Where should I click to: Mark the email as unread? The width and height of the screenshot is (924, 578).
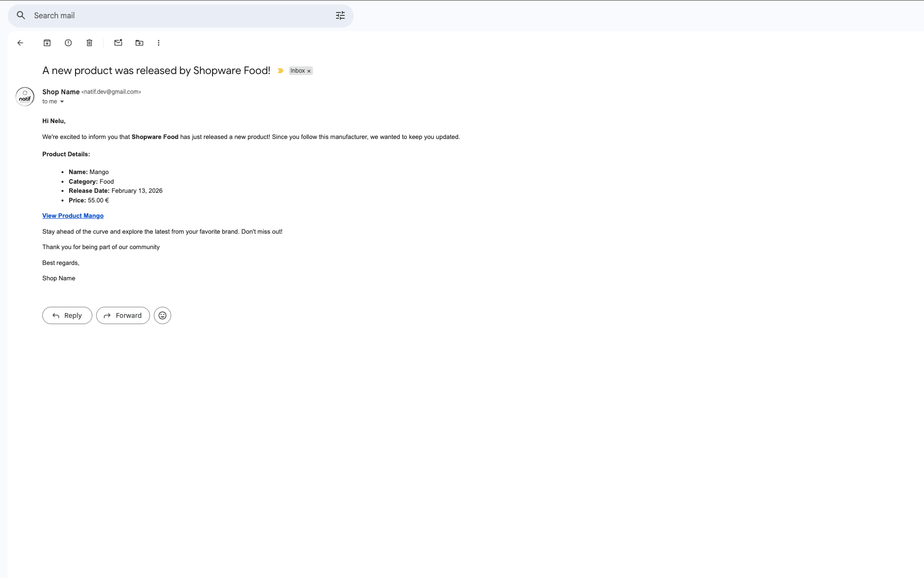[x=118, y=43]
